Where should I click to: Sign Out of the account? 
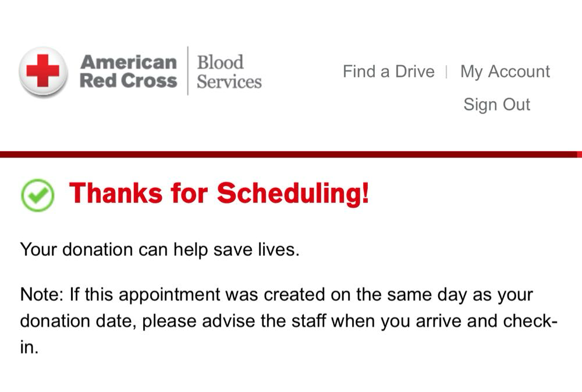click(x=496, y=105)
